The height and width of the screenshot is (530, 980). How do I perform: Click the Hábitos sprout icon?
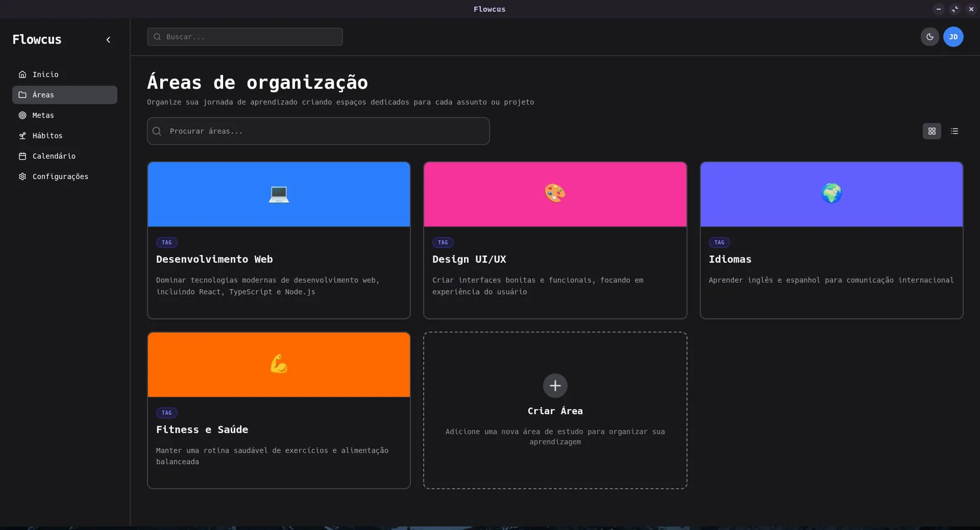(x=22, y=136)
